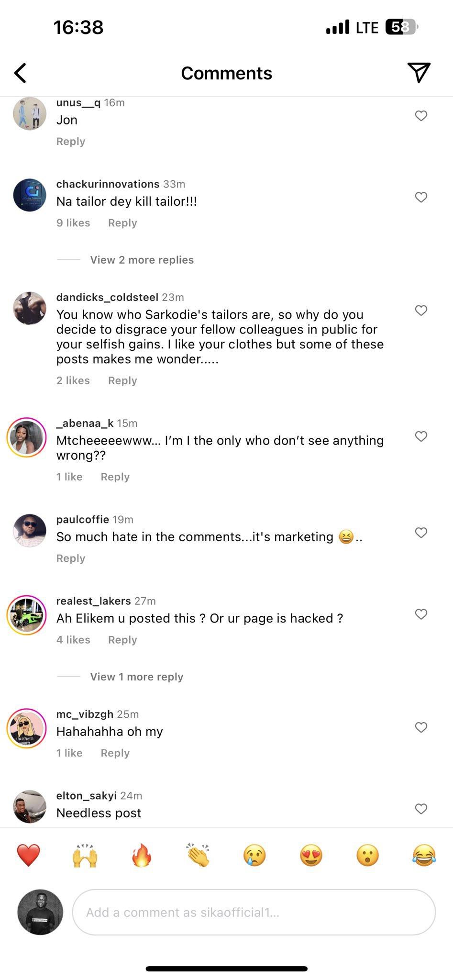The image size is (453, 980).
Task: Open the share post paper plane icon
Action: [420, 73]
